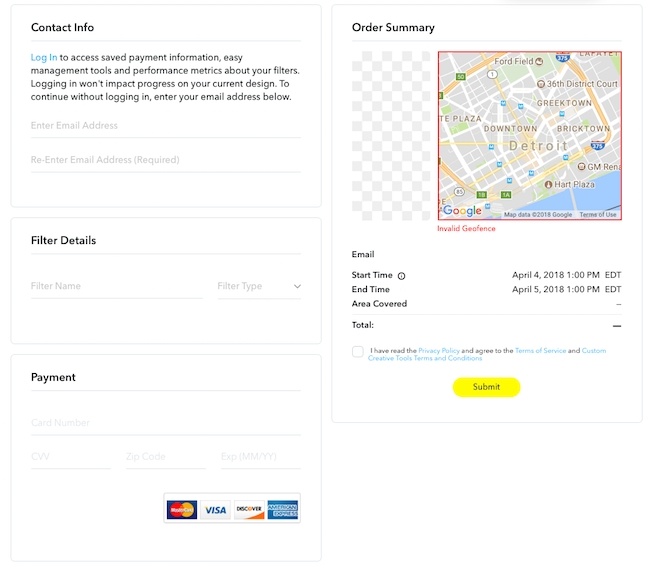650x569 pixels.
Task: Open the Privacy Policy link
Action: (439, 351)
